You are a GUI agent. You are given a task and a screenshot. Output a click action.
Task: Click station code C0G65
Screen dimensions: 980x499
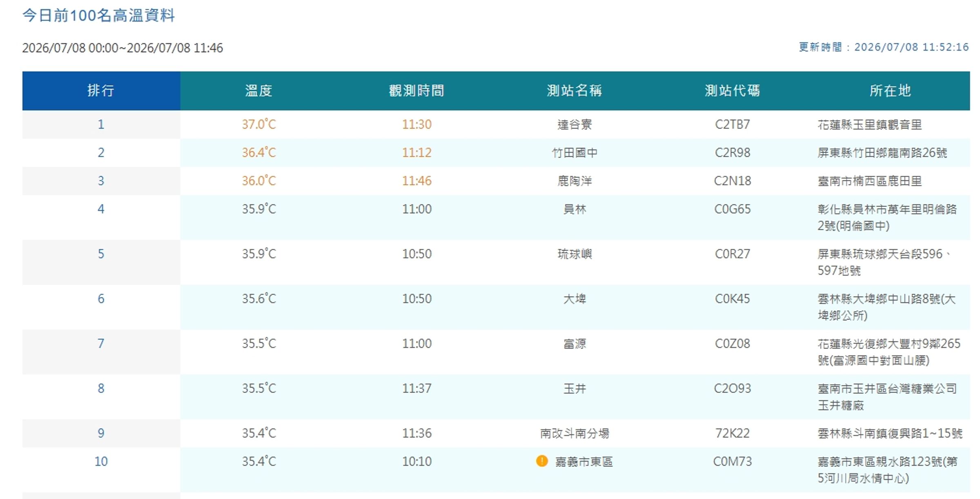click(732, 209)
